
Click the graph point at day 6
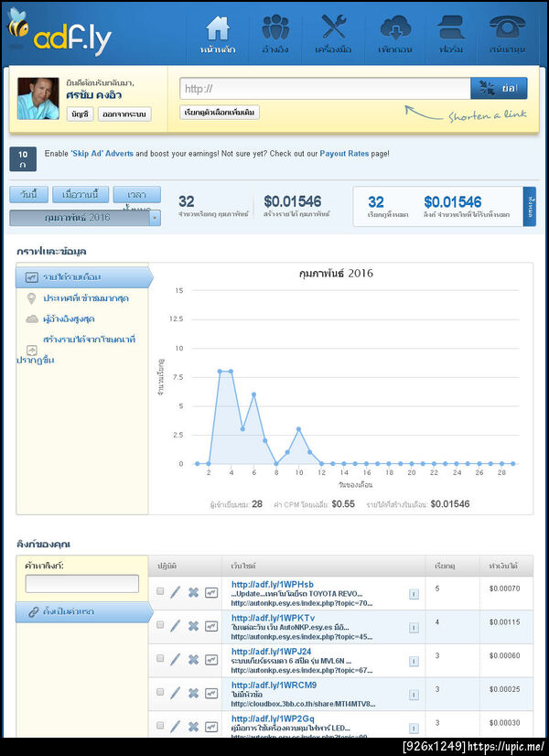coord(253,394)
